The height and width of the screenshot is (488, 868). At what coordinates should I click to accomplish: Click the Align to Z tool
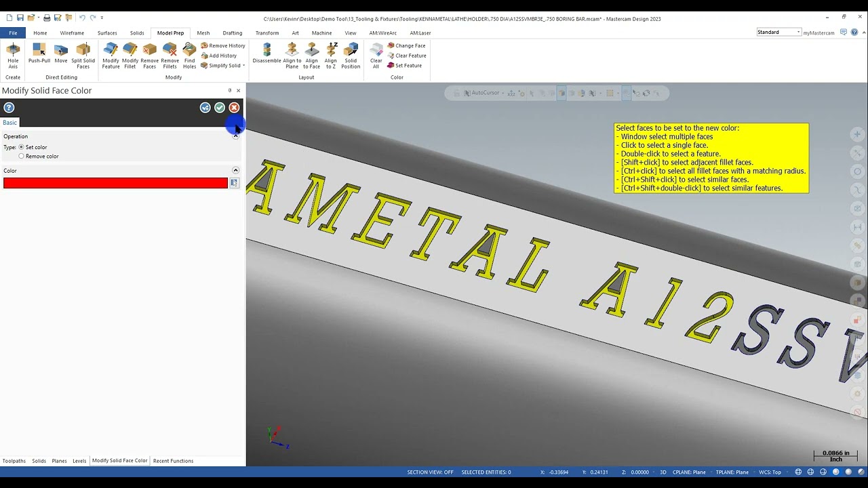[331, 56]
